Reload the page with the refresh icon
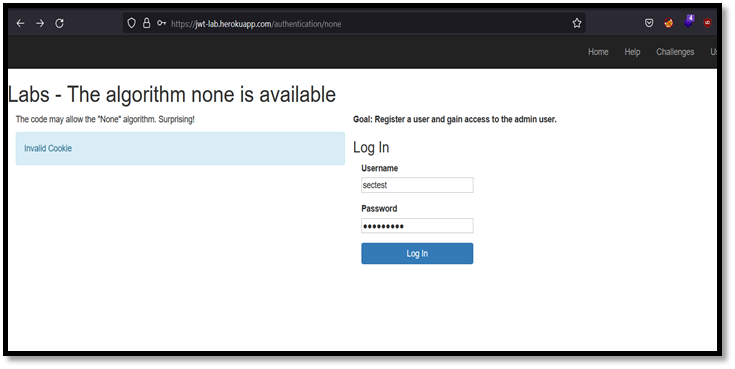735x369 pixels. [x=60, y=23]
